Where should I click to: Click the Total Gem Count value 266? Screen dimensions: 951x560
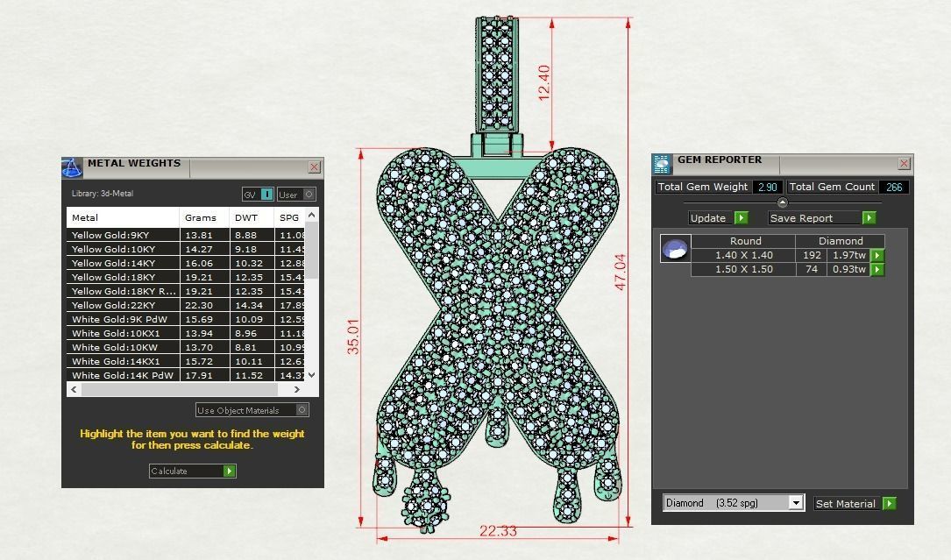[x=894, y=187]
